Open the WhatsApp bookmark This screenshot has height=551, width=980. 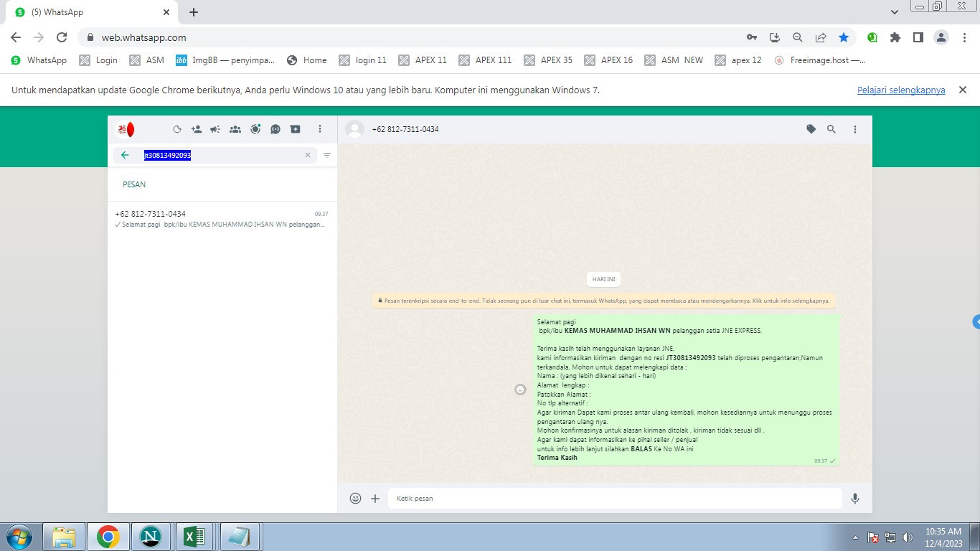pyautogui.click(x=39, y=60)
